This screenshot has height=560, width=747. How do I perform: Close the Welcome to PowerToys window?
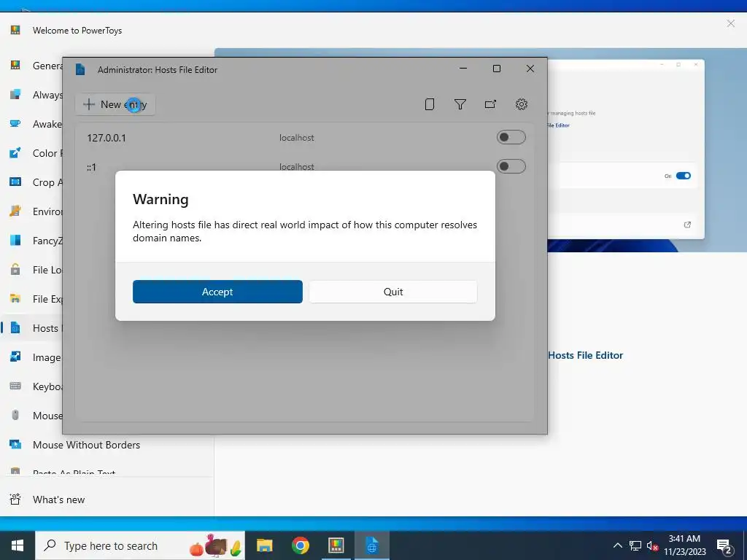pyautogui.click(x=730, y=23)
